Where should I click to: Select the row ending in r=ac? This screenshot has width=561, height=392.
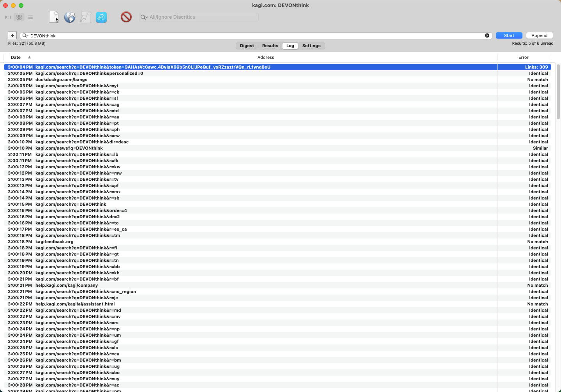pos(277,385)
